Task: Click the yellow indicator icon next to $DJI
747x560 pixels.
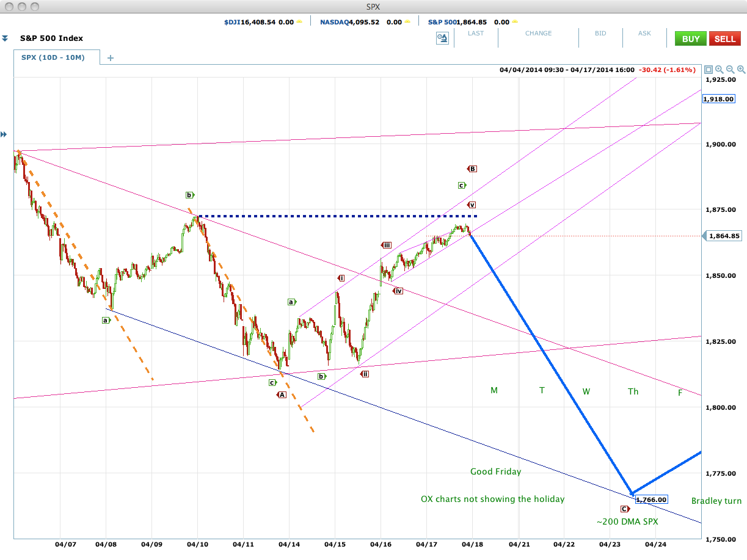Action: (x=299, y=22)
